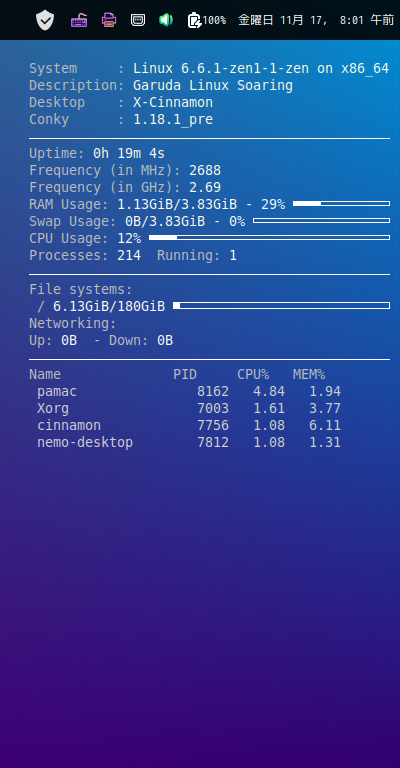Open the printer tray applet
Screen dimensions: 400x768
click(109, 20)
